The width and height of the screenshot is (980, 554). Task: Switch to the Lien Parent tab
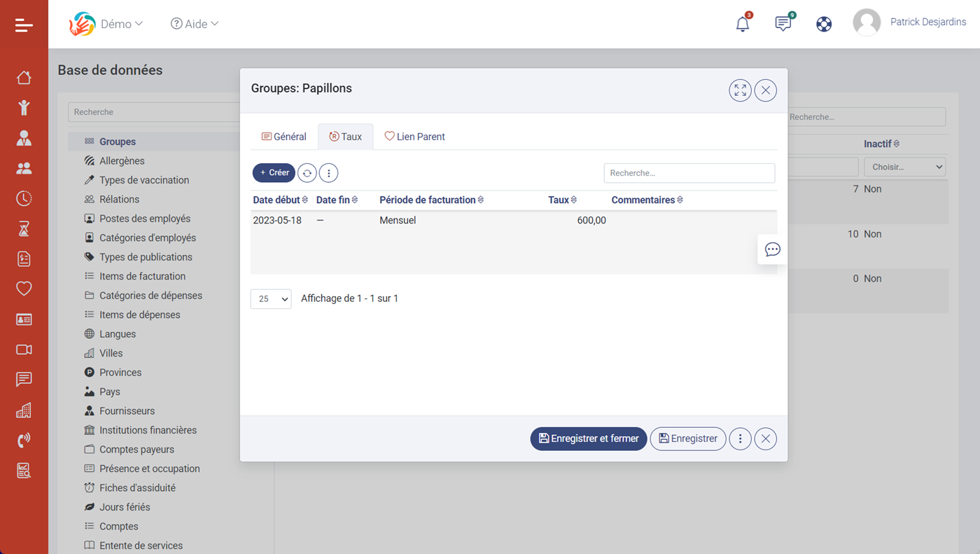(x=414, y=137)
